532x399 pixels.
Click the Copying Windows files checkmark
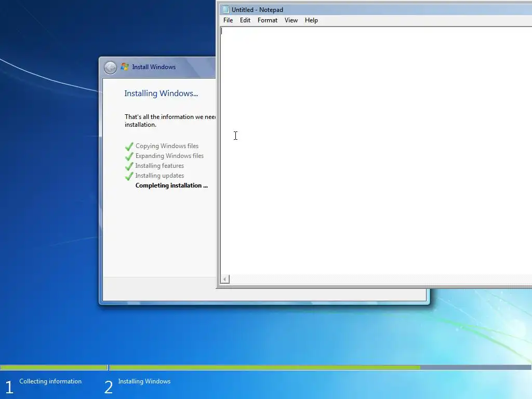(129, 147)
